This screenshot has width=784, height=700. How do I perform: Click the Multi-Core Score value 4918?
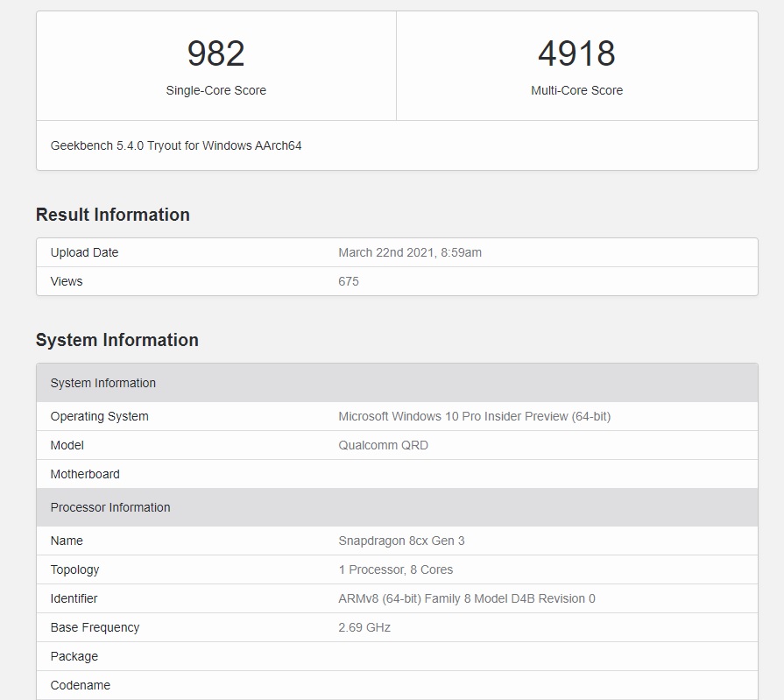tap(576, 53)
